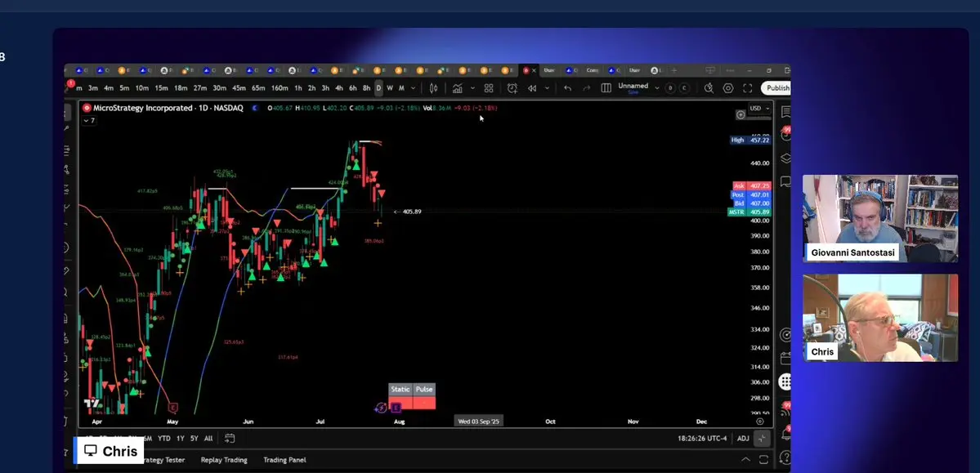Click the MSTR 405.89 price label

[x=750, y=212]
